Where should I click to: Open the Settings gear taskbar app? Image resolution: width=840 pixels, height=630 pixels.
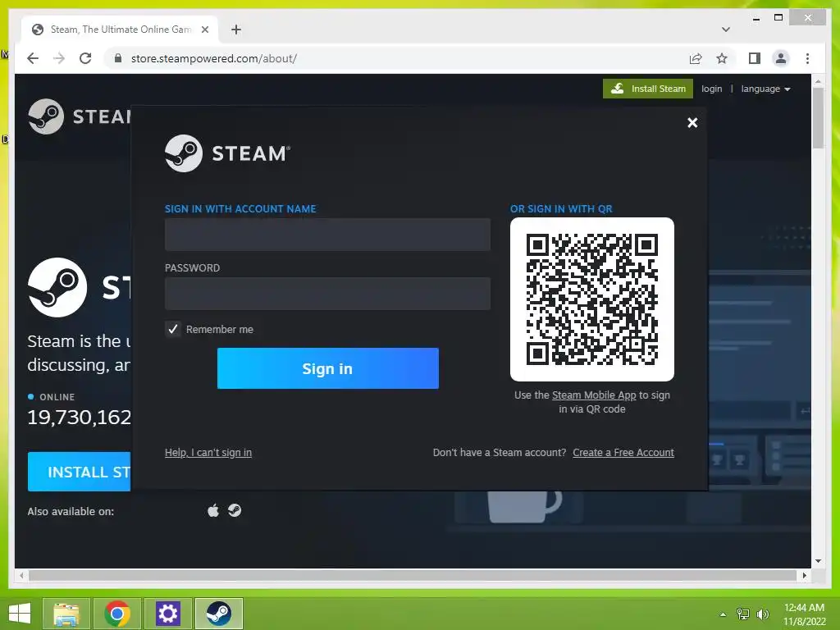click(x=167, y=613)
